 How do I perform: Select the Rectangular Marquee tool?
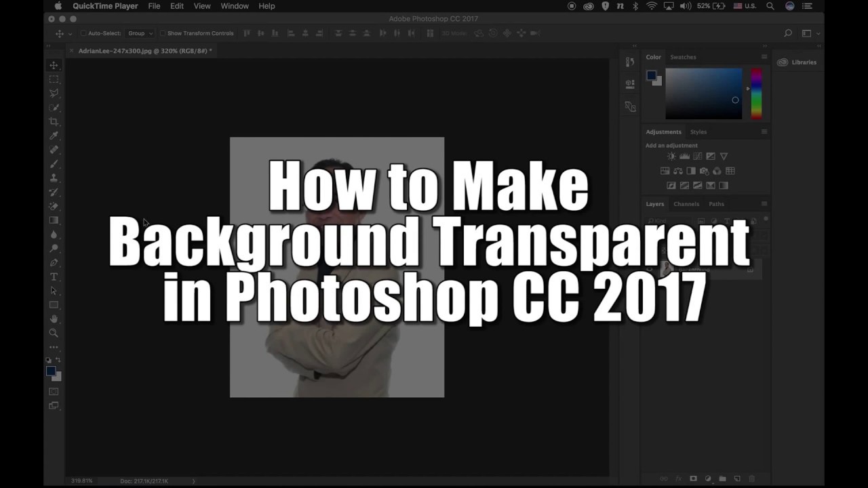click(x=54, y=79)
